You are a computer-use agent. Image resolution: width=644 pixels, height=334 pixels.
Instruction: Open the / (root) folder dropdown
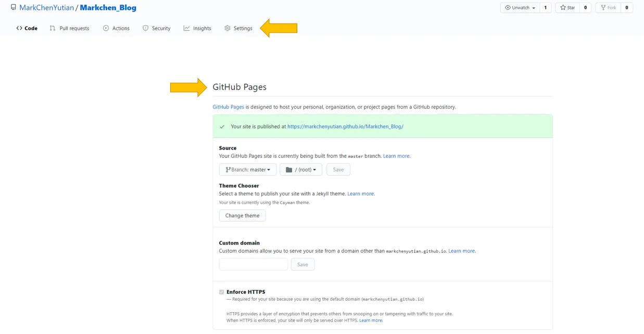tap(301, 170)
